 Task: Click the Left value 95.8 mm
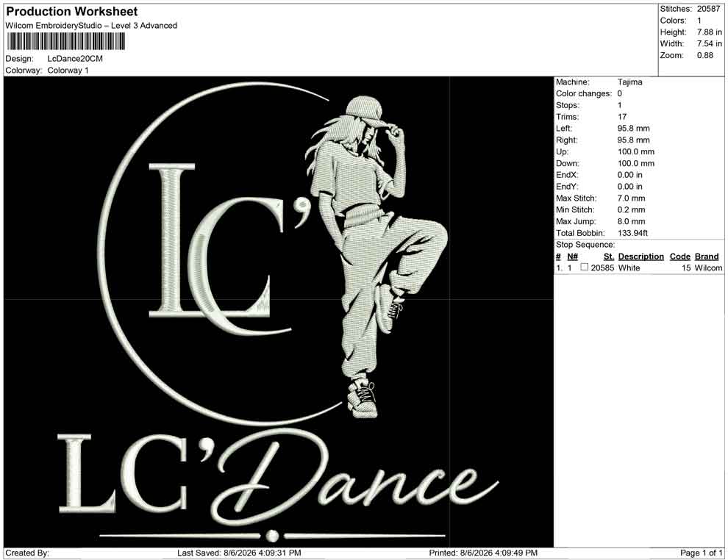(634, 129)
